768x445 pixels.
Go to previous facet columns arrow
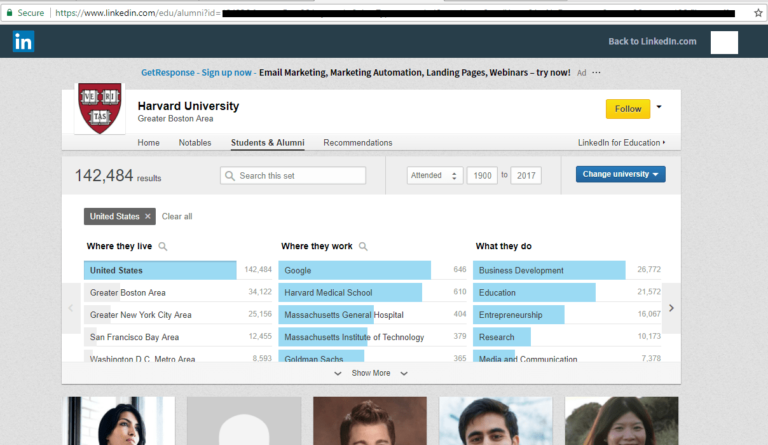point(71,308)
